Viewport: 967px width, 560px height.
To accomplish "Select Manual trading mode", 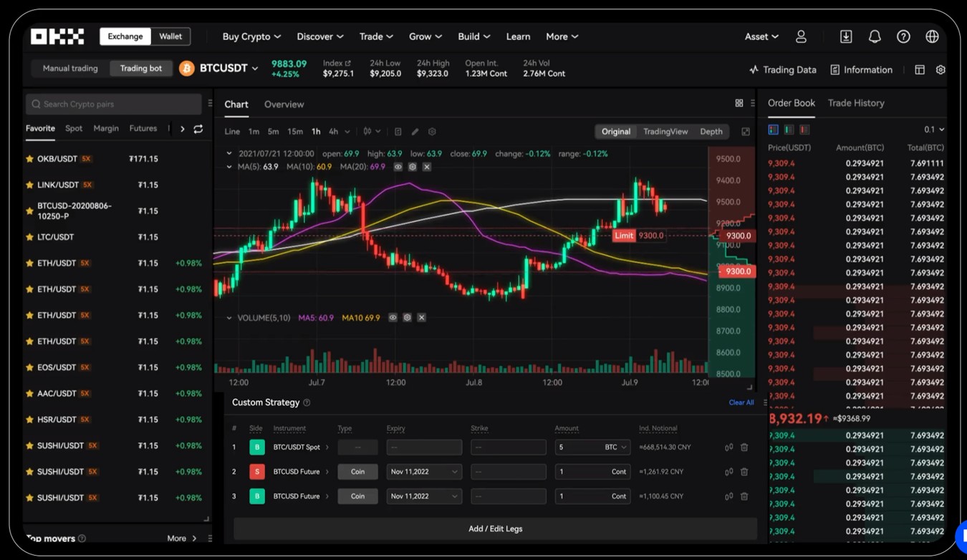I will tap(70, 69).
